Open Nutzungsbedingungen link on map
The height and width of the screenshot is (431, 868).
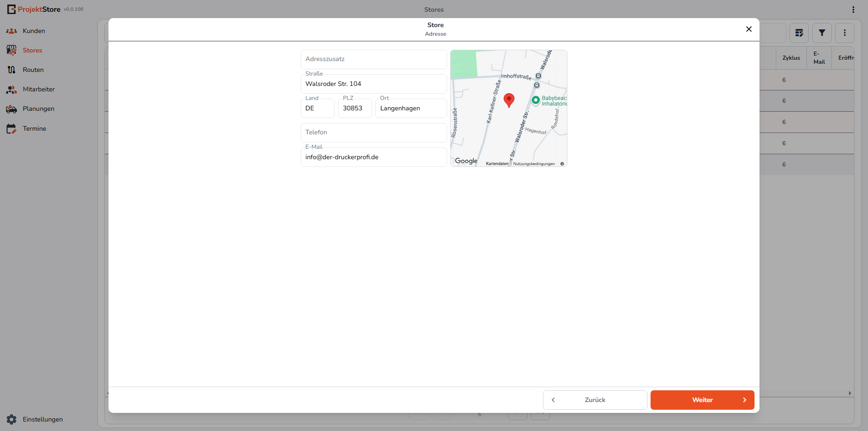[x=534, y=164]
